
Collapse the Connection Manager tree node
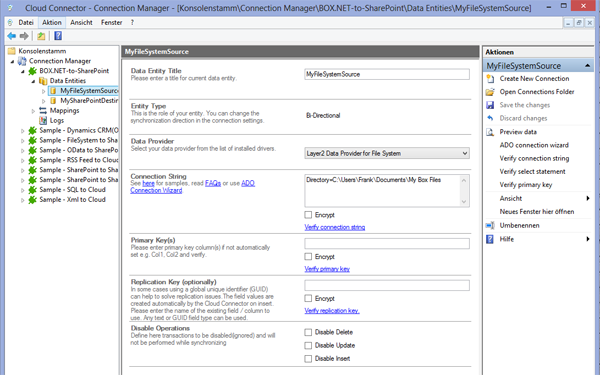12,61
